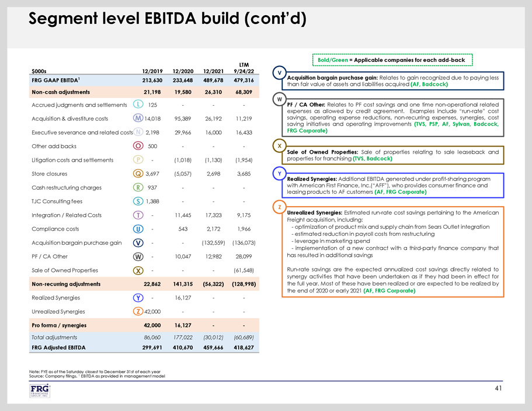
Task: Click the S badge beside TJC Consulting fees
Action: point(138,201)
